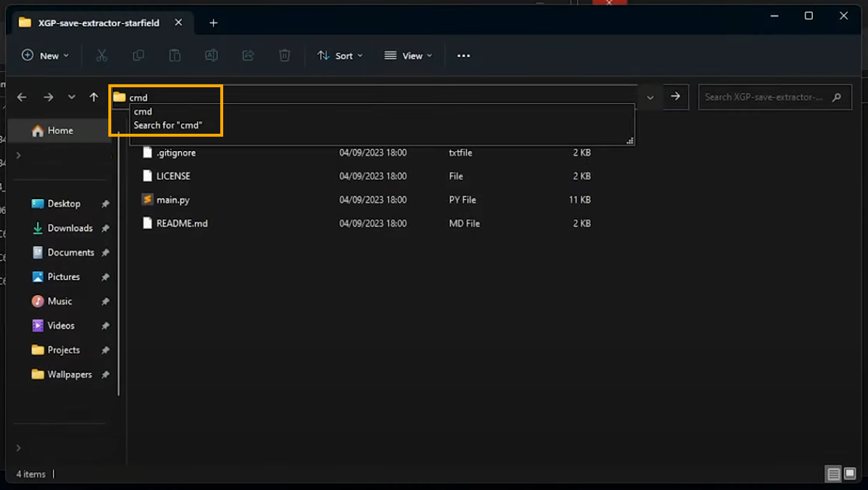This screenshot has width=868, height=490.
Task: Open Videos in the sidebar
Action: 61,326
